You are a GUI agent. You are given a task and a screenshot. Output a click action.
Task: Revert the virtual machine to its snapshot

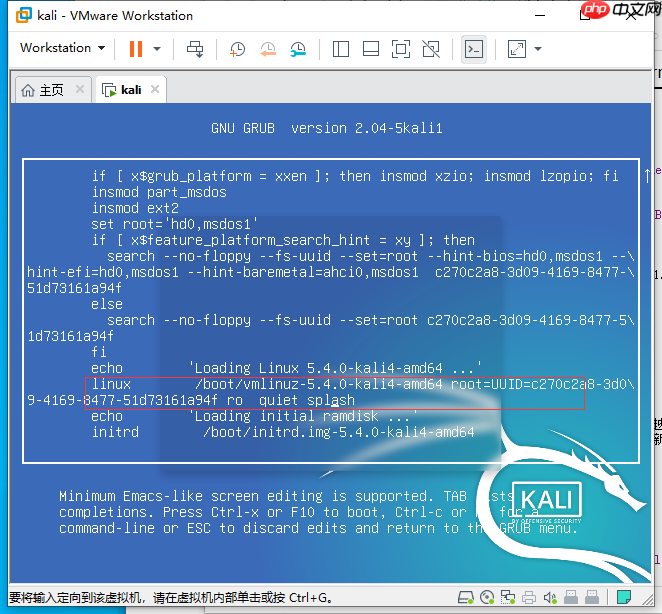tap(268, 49)
